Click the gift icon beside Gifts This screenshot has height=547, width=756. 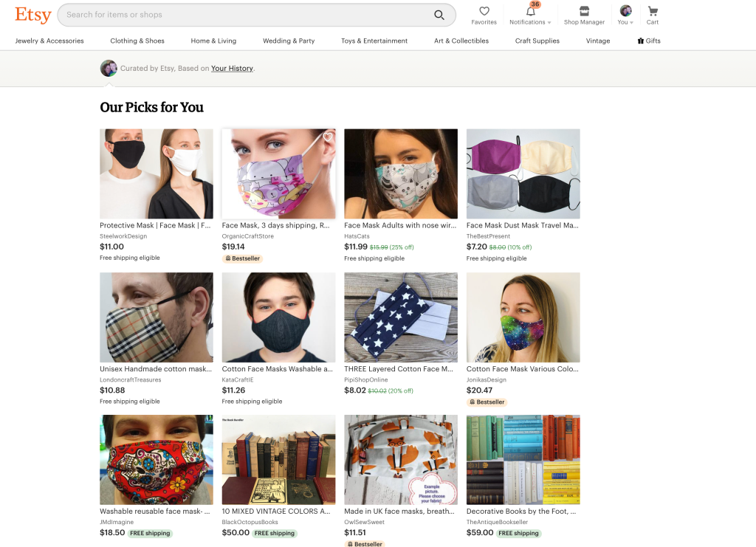pos(641,41)
